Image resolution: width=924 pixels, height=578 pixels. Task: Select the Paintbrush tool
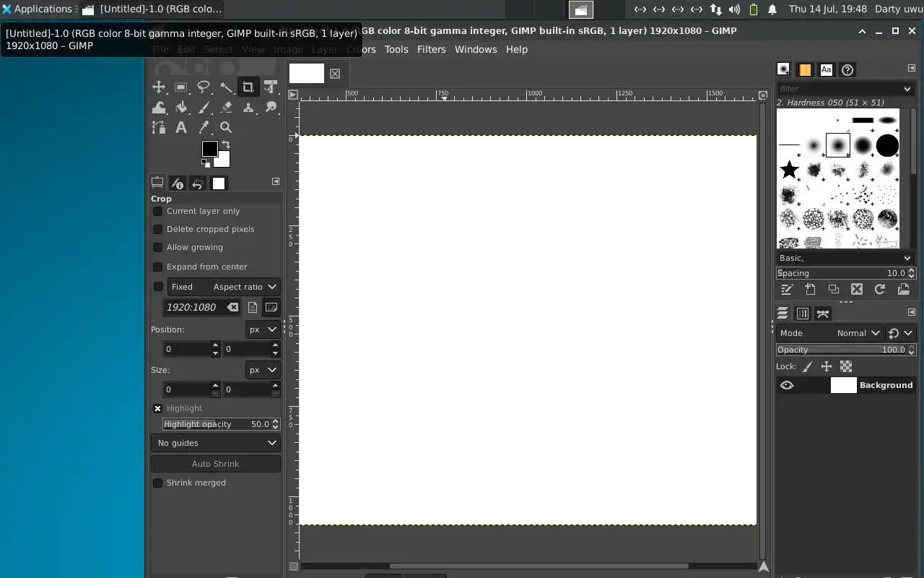pos(204,108)
